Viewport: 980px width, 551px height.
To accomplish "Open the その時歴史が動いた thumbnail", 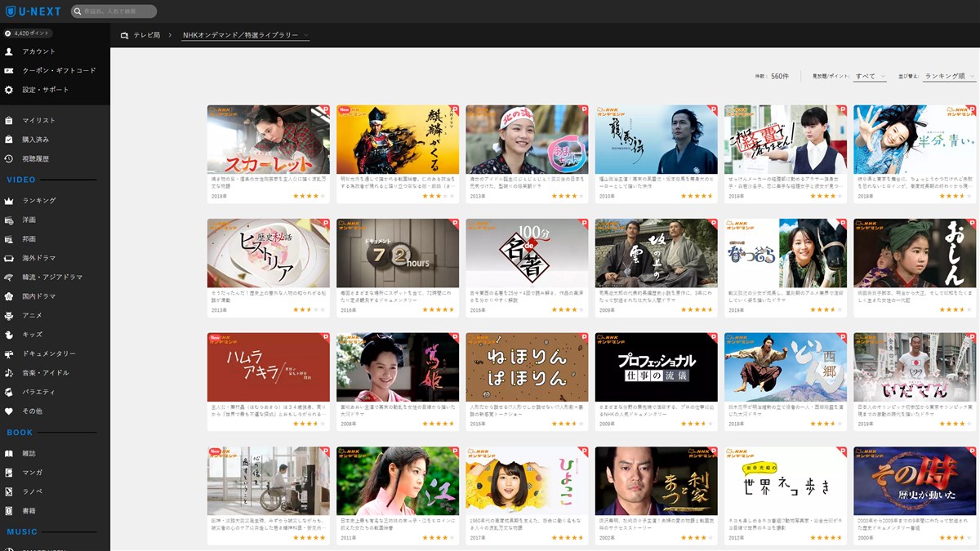I will point(915,481).
